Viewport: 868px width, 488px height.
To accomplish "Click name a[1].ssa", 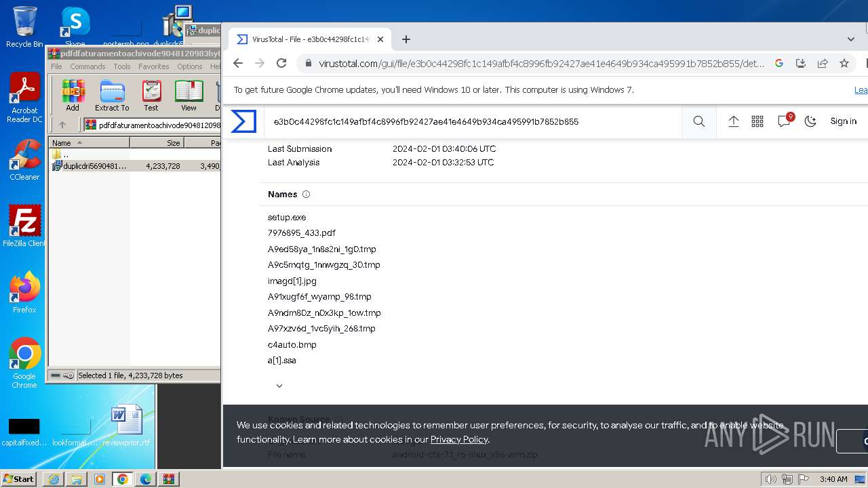I will pyautogui.click(x=282, y=361).
